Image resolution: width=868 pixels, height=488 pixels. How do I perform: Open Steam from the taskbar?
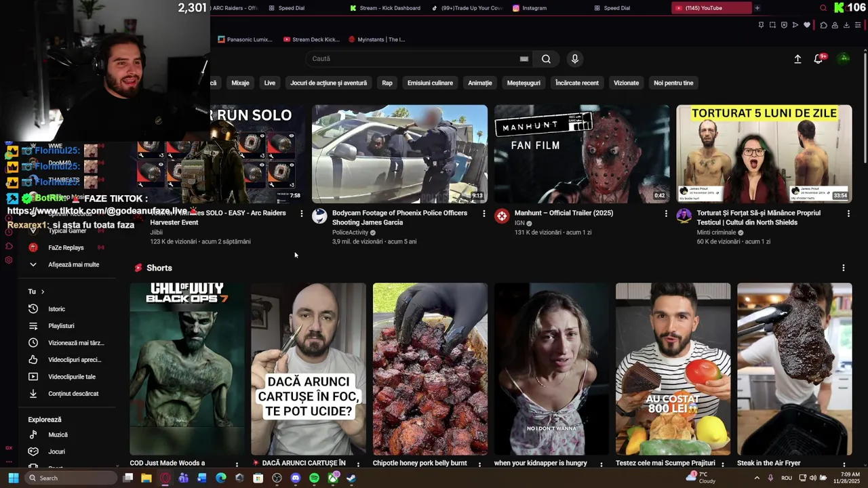[x=351, y=478]
